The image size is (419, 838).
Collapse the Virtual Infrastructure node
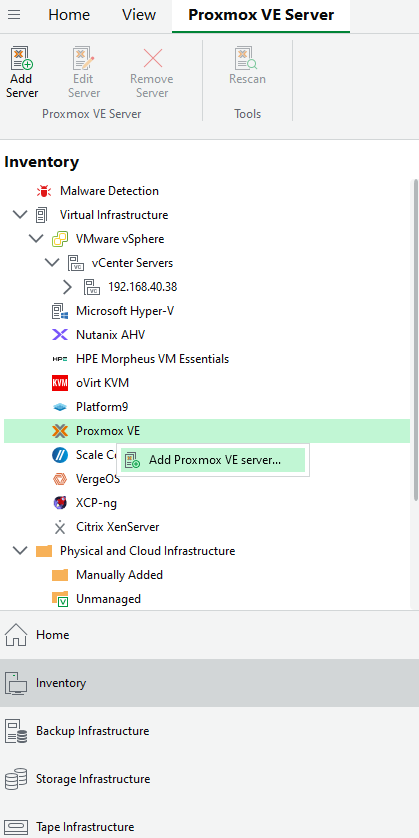click(x=20, y=215)
